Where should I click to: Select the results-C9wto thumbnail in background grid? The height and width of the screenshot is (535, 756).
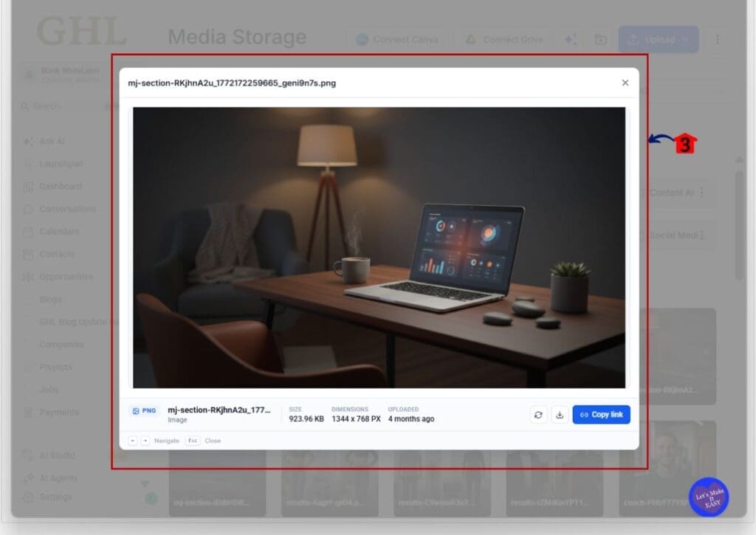442,483
